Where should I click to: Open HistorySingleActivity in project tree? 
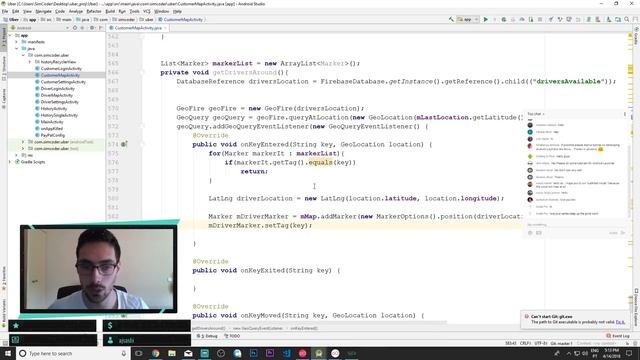59,115
